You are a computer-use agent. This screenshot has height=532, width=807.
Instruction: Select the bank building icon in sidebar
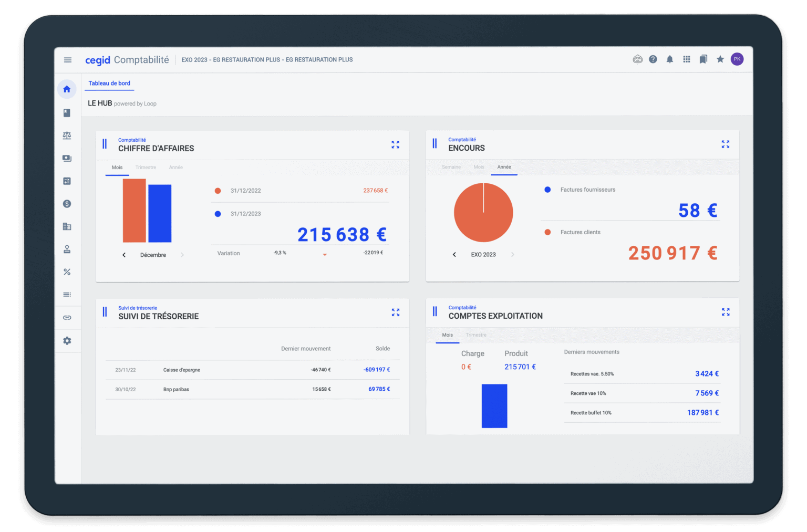click(67, 226)
